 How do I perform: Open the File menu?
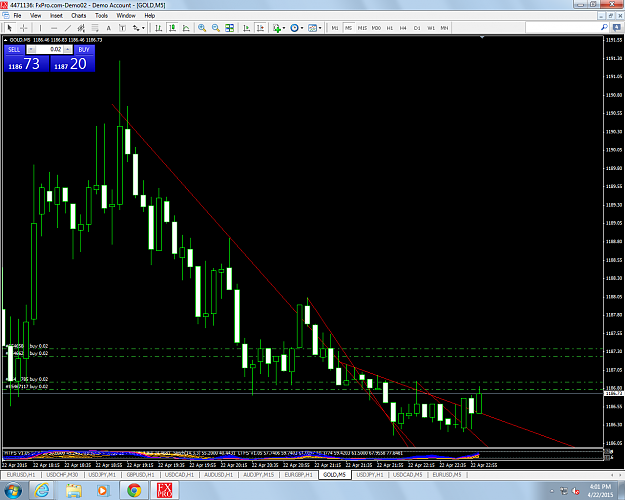[x=17, y=16]
